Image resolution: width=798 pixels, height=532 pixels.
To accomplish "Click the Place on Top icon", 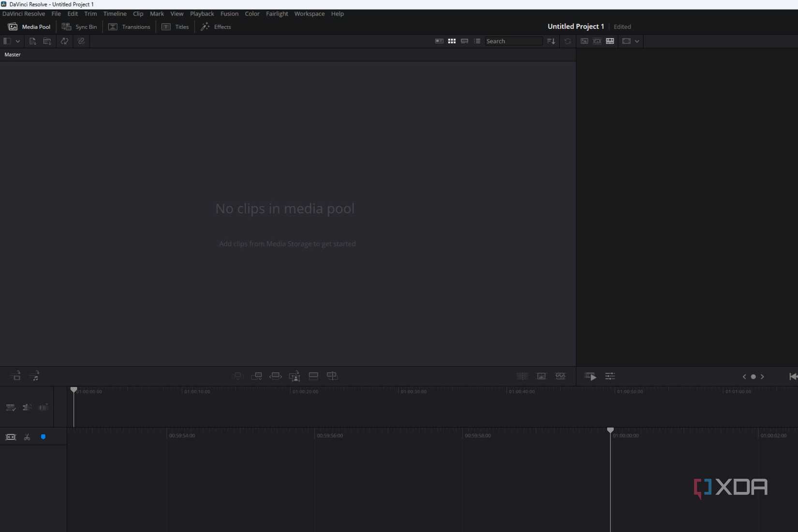I will [x=313, y=376].
